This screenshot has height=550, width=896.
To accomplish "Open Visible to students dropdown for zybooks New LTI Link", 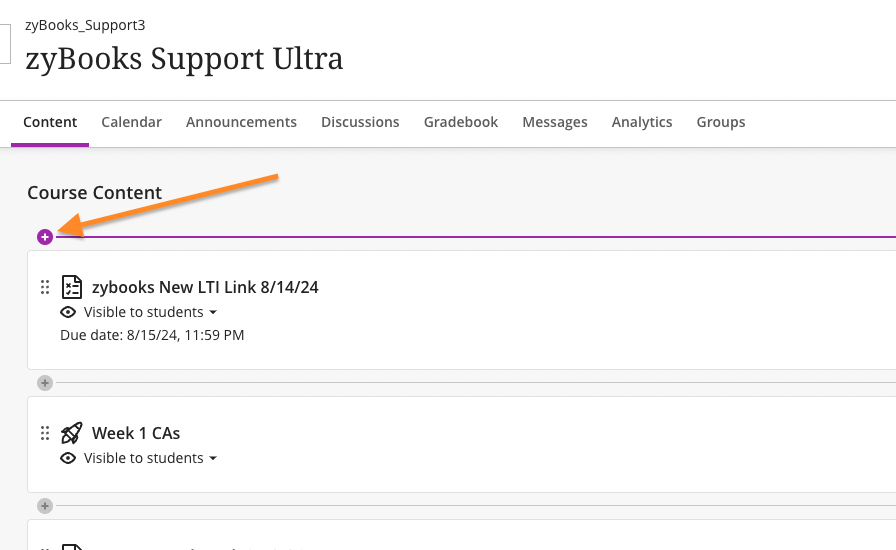I will pos(150,312).
